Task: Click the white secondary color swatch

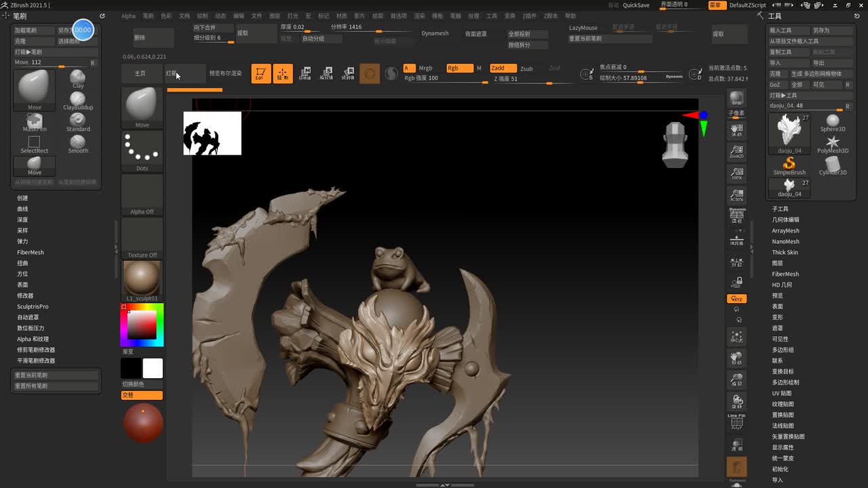Action: pos(153,368)
